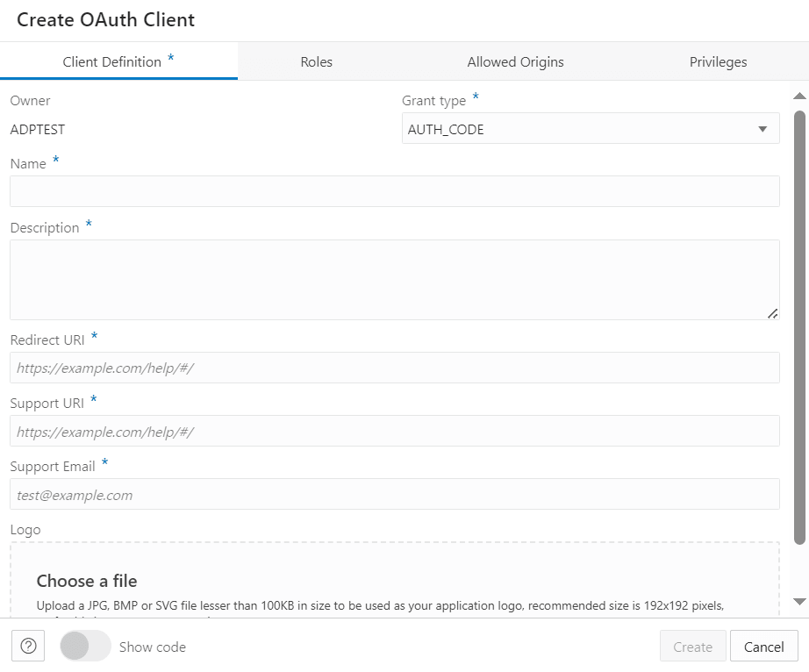Open the Grant type dropdown arrow
809x672 pixels.
(x=762, y=128)
